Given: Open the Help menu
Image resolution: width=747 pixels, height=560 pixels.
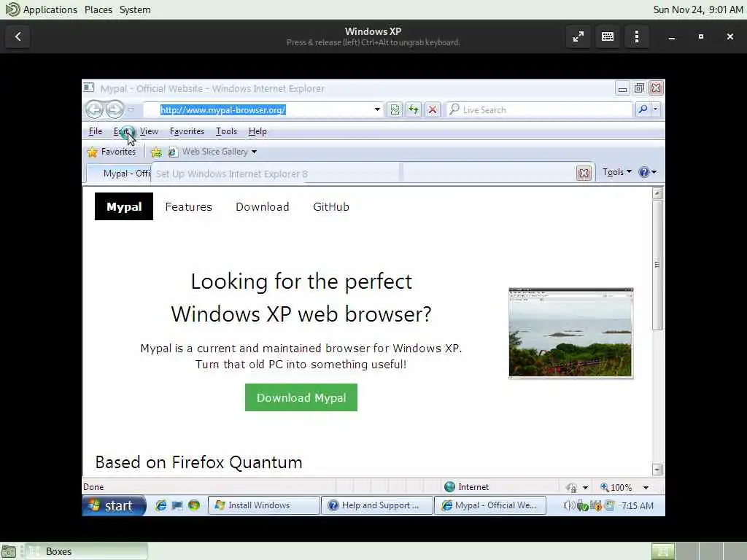Looking at the screenshot, I should [x=258, y=131].
